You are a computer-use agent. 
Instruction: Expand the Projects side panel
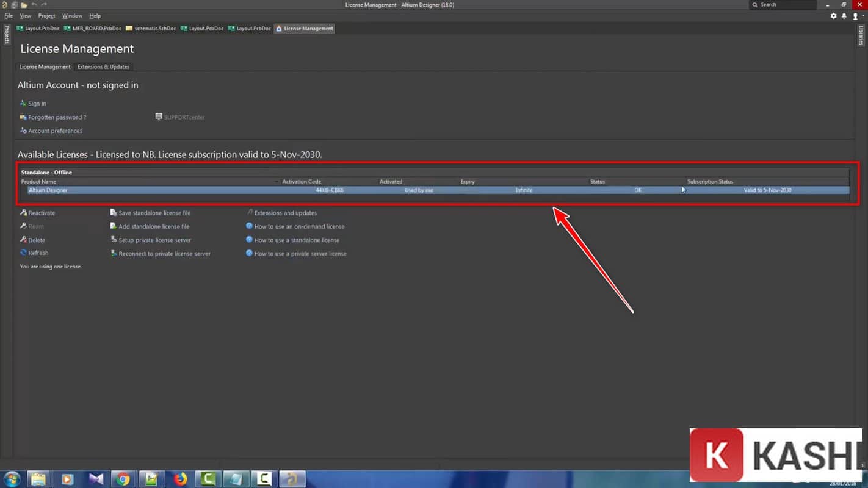point(7,35)
